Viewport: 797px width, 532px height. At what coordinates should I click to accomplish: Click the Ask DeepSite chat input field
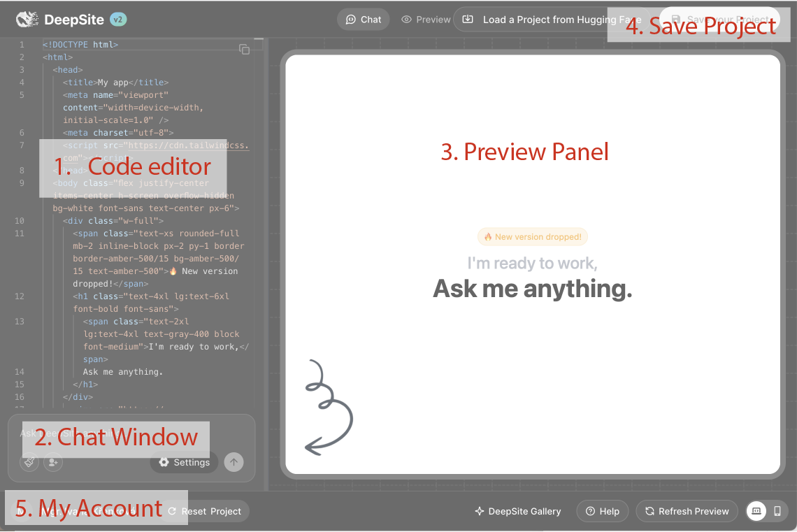(x=131, y=433)
